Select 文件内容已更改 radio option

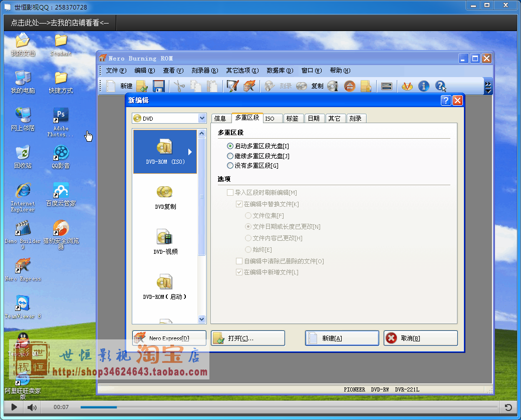tap(248, 238)
